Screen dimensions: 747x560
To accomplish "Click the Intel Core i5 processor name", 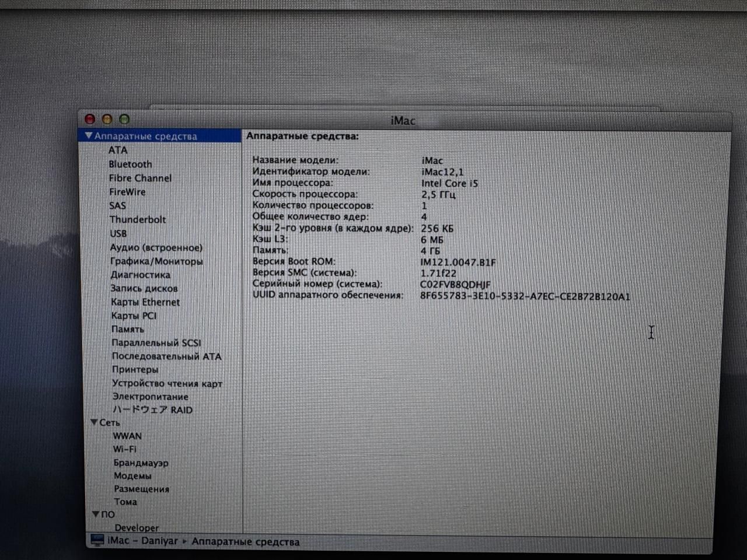I will click(449, 183).
